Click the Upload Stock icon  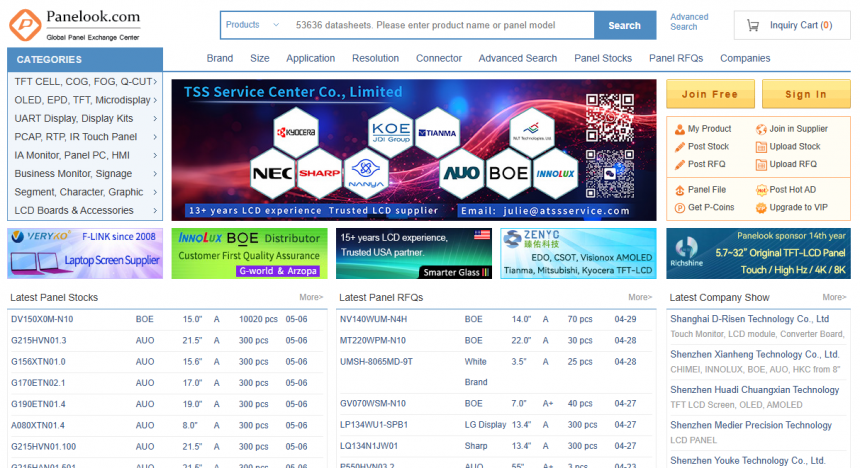point(761,147)
